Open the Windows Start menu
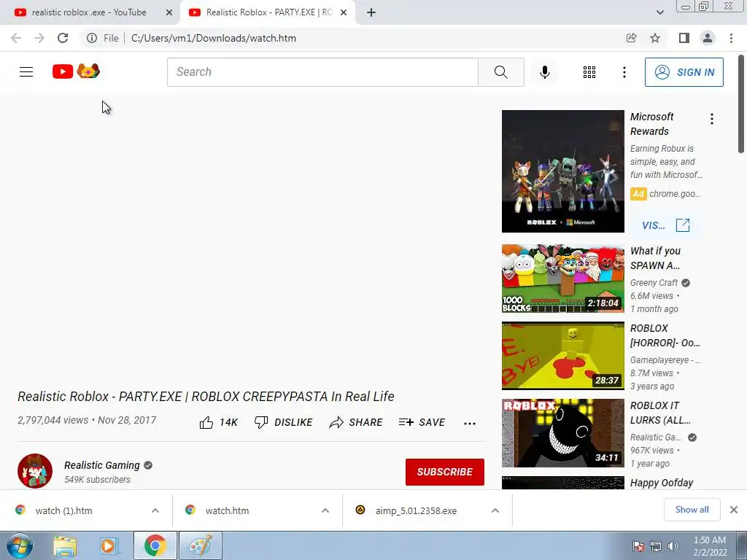 coord(19,545)
